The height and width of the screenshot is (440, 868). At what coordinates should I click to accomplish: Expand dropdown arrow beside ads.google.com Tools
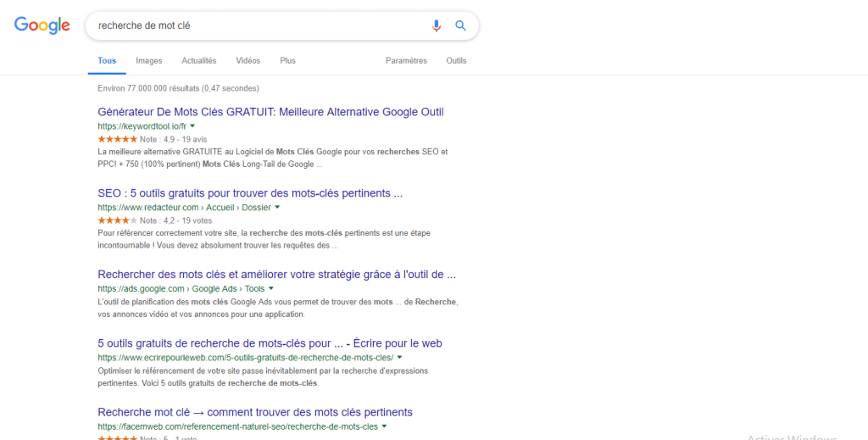271,288
